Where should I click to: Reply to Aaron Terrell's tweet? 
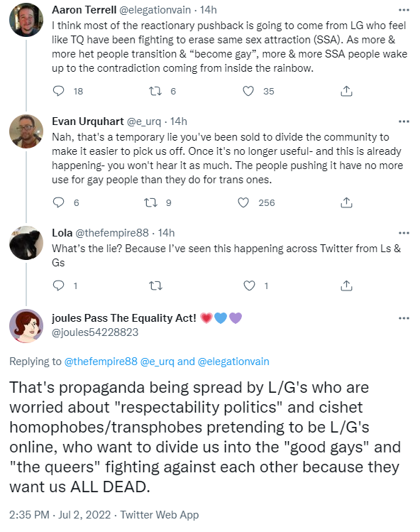click(x=59, y=91)
